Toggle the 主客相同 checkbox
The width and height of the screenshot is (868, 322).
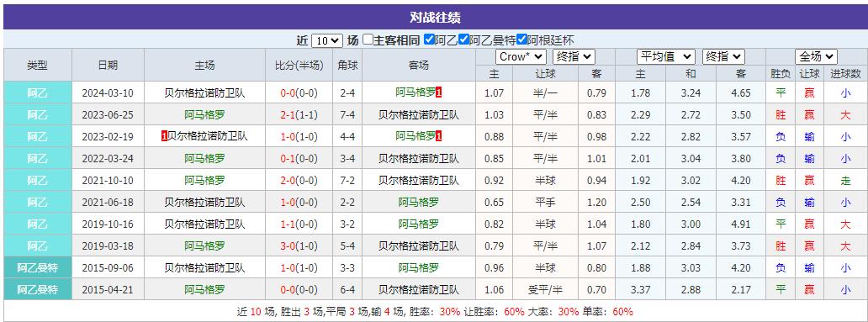tap(368, 40)
